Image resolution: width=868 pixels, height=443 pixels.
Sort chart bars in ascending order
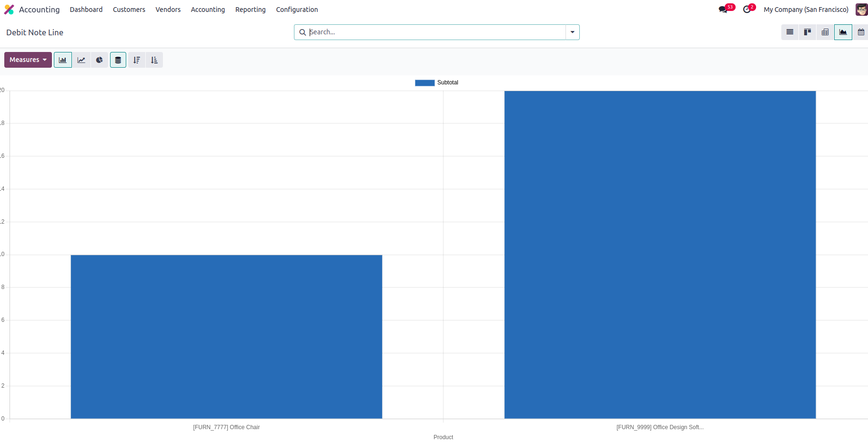154,60
